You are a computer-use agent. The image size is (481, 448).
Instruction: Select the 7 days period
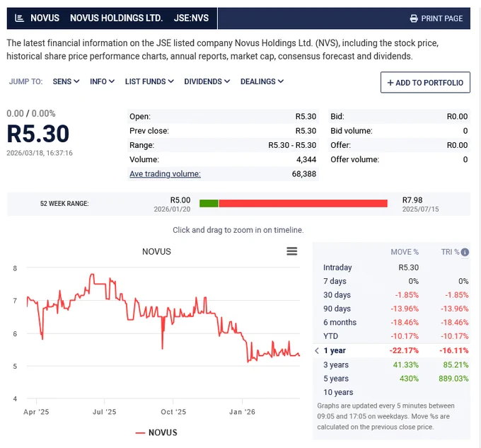391,281
